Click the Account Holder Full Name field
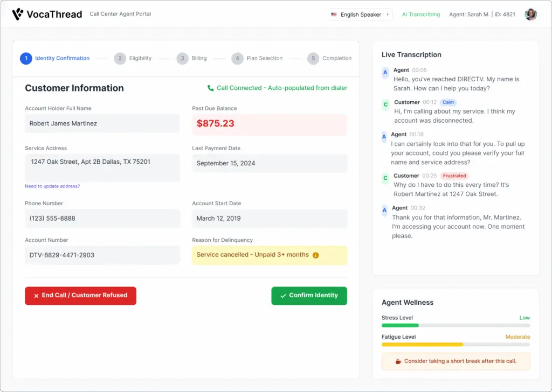 (102, 123)
